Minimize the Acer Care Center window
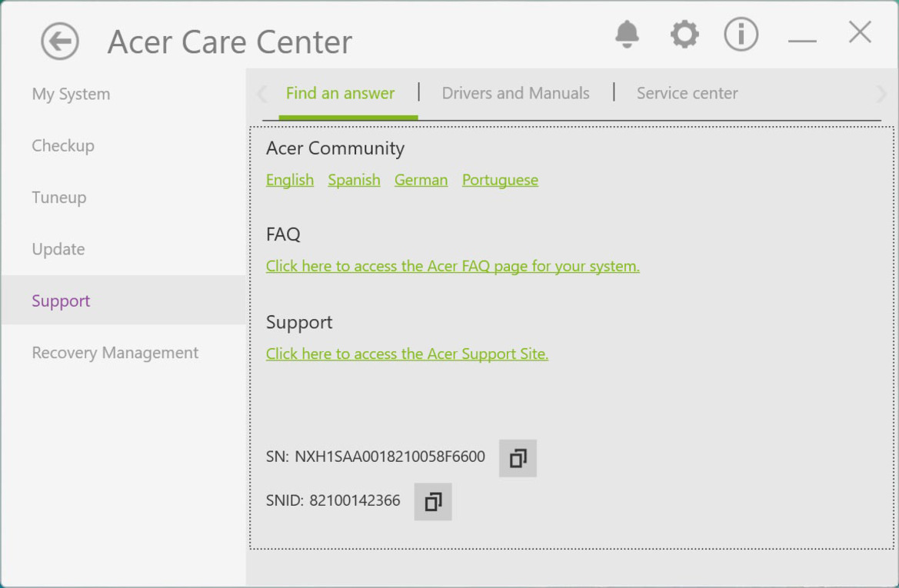 click(x=802, y=41)
